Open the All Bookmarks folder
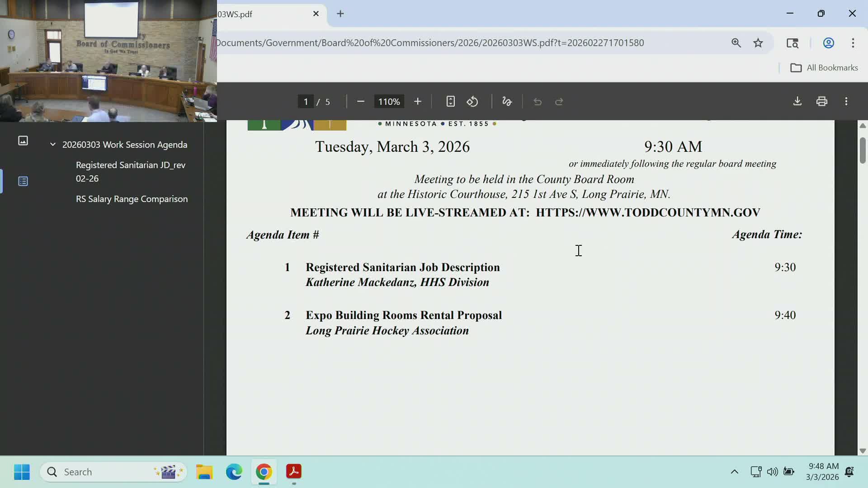The height and width of the screenshot is (488, 868). click(x=824, y=68)
